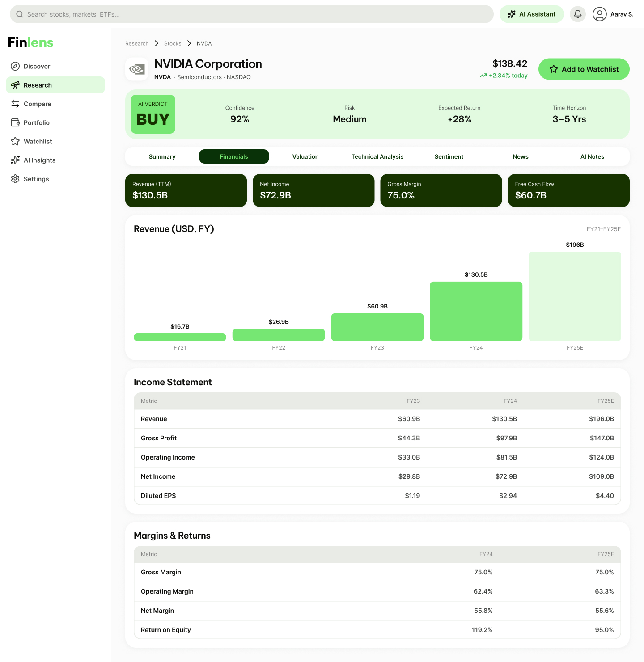The image size is (644, 662).
Task: Click the upward trend arrow icon
Action: (483, 76)
